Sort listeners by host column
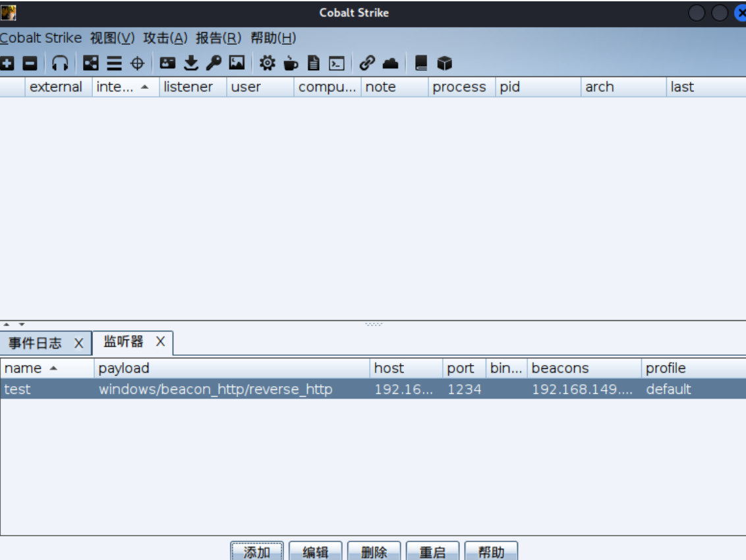 coord(407,368)
